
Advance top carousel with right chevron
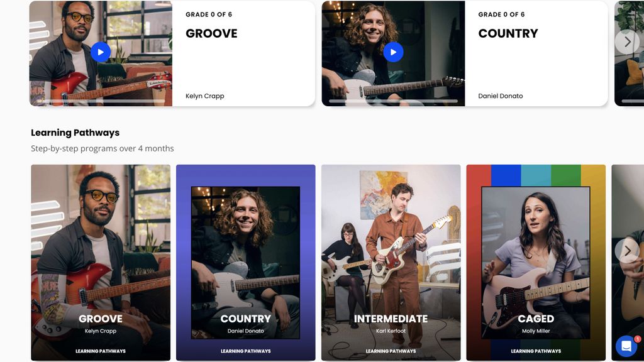click(x=627, y=41)
